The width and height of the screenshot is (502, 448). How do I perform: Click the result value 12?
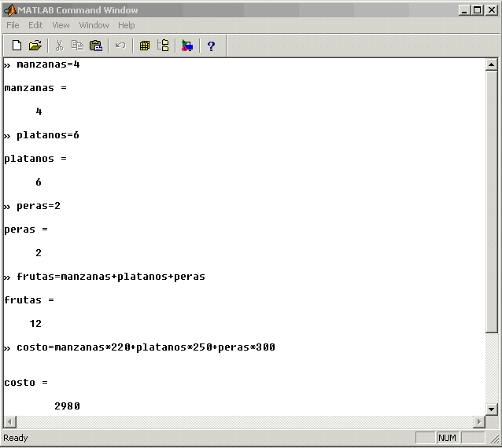pos(35,324)
